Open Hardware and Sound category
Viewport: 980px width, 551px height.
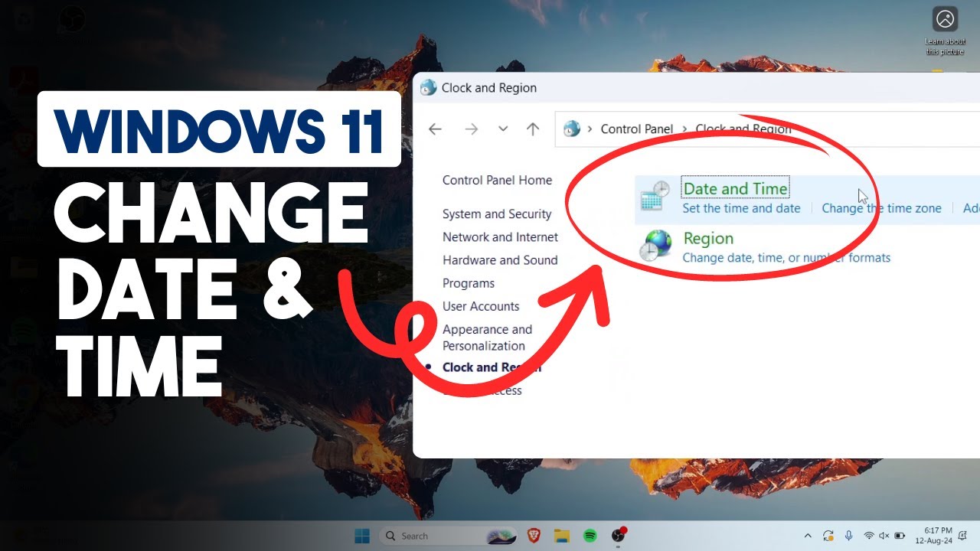500,260
